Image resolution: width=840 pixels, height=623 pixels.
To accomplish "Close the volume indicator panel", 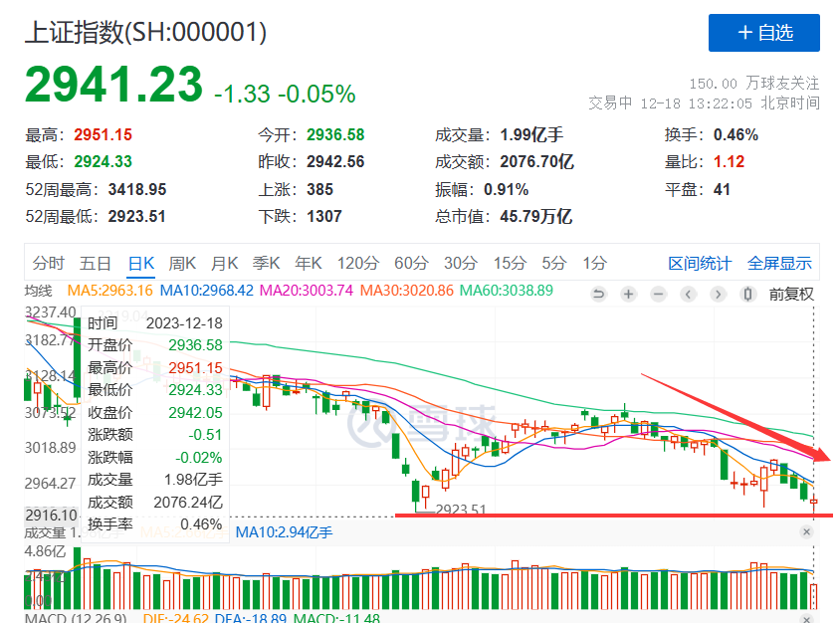I will [806, 531].
